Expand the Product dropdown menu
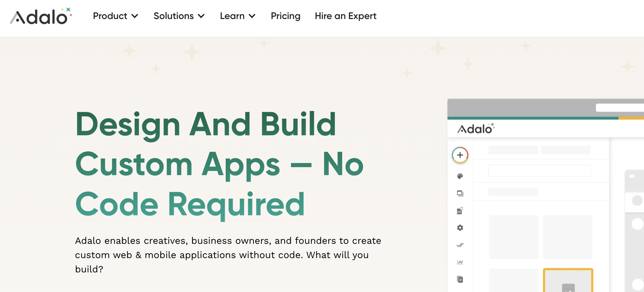Screen dimensions: 644x292 [x=116, y=16]
